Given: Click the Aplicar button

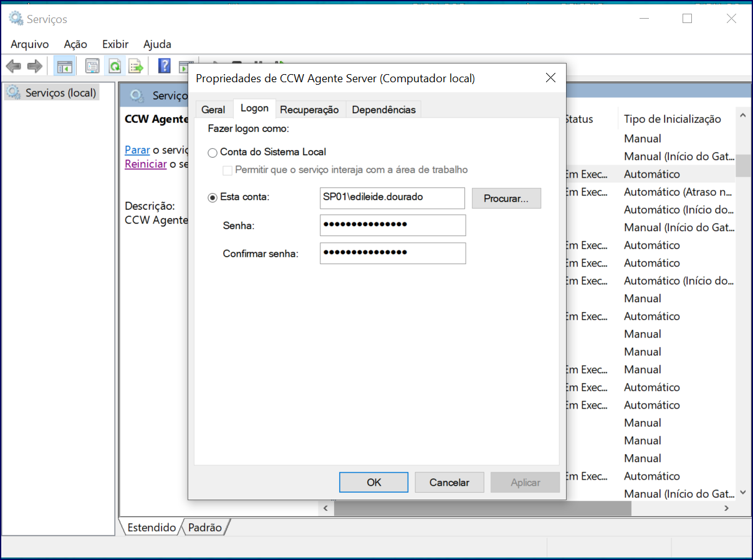Looking at the screenshot, I should point(525,482).
